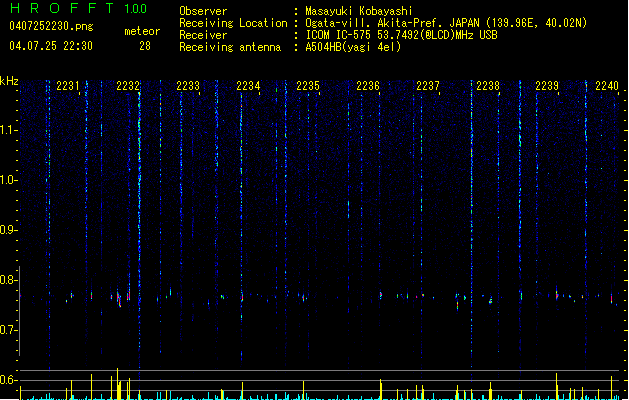Image resolution: width=629 pixels, height=400 pixels.
Task: Click the antenna A504HB(yagi 4el) text
Action: [353, 47]
